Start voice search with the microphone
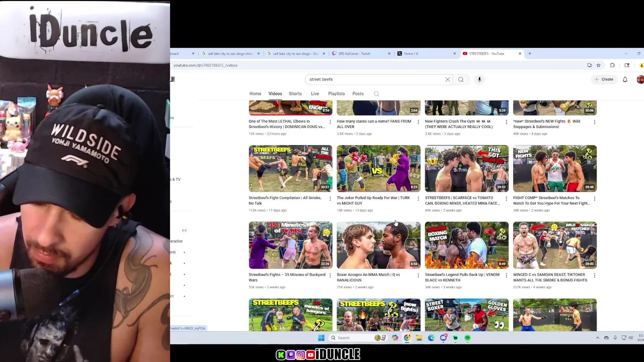This screenshot has height=362, width=644. (479, 79)
